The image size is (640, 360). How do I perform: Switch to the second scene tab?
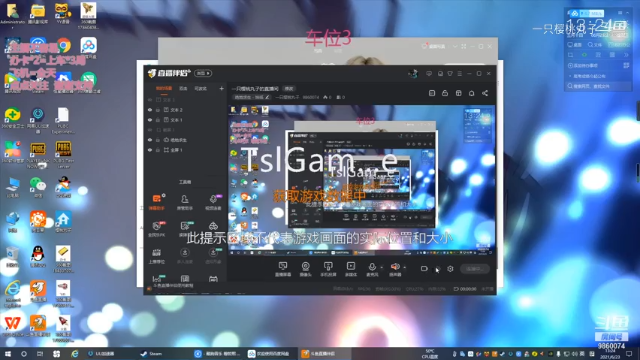pyautogui.click(x=183, y=88)
